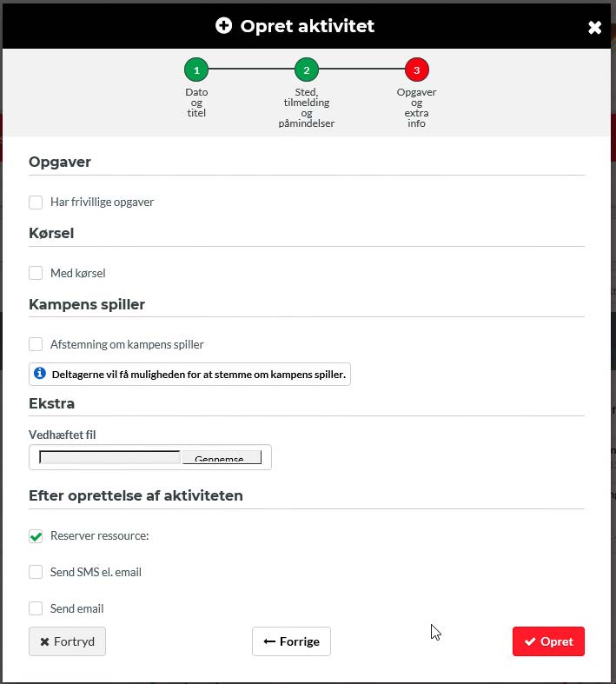The height and width of the screenshot is (684, 616).
Task: Click Efter oprettelse af aktiviteten heading
Action: [136, 495]
